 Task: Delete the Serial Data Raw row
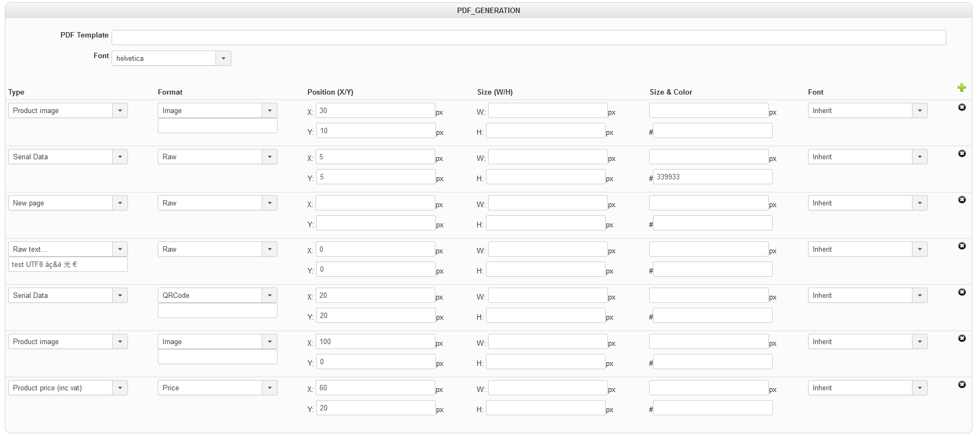tap(961, 154)
